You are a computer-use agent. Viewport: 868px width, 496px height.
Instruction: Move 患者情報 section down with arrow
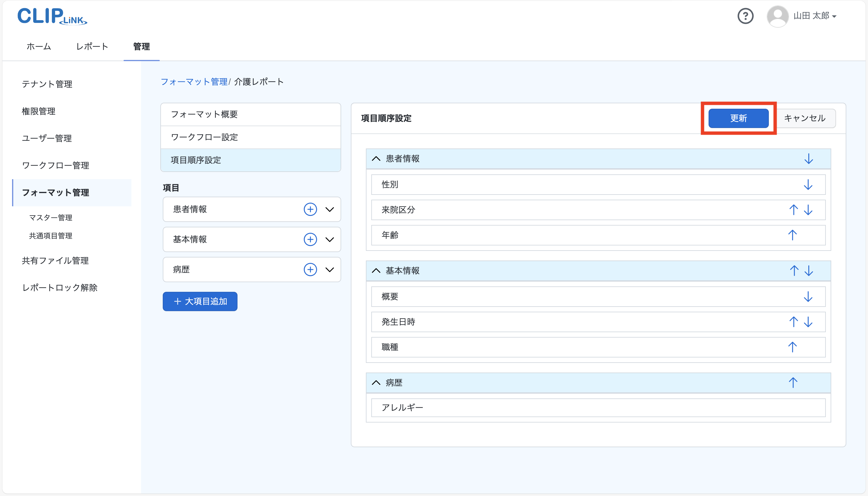click(808, 159)
